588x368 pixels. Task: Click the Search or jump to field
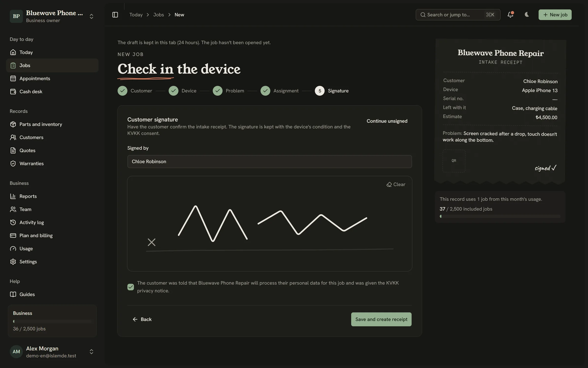pos(458,15)
